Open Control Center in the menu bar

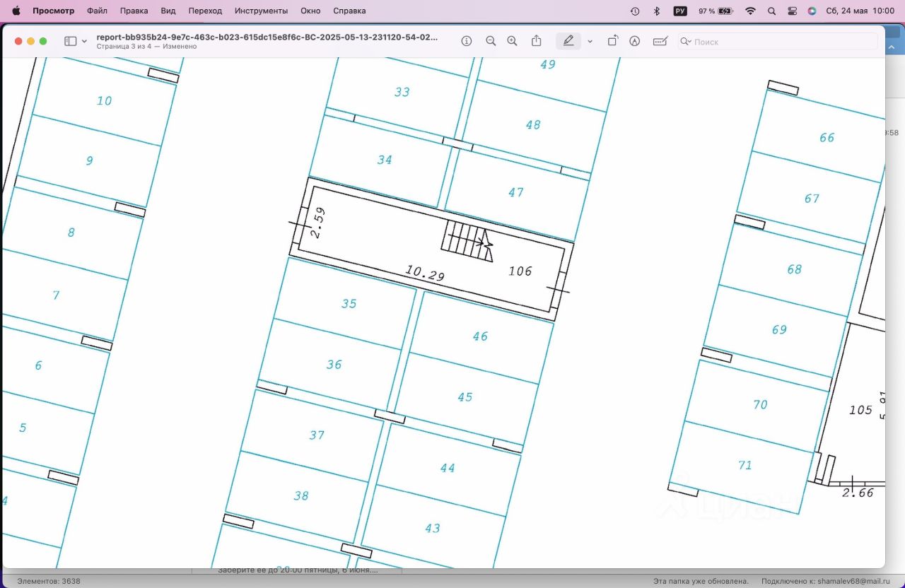click(792, 11)
